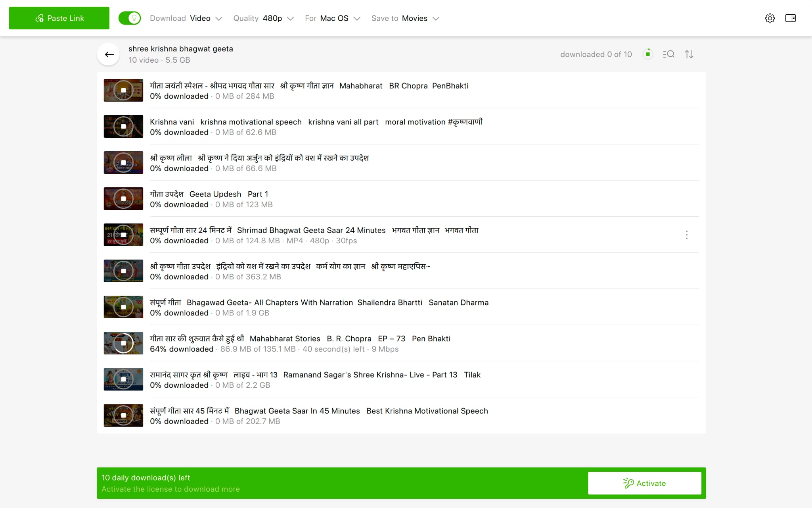Change sort order with the arrows icon
The width and height of the screenshot is (812, 508).
689,54
